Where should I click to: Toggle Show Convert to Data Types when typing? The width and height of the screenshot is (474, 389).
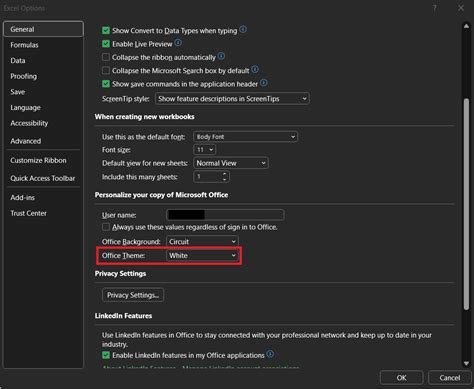[x=106, y=31]
